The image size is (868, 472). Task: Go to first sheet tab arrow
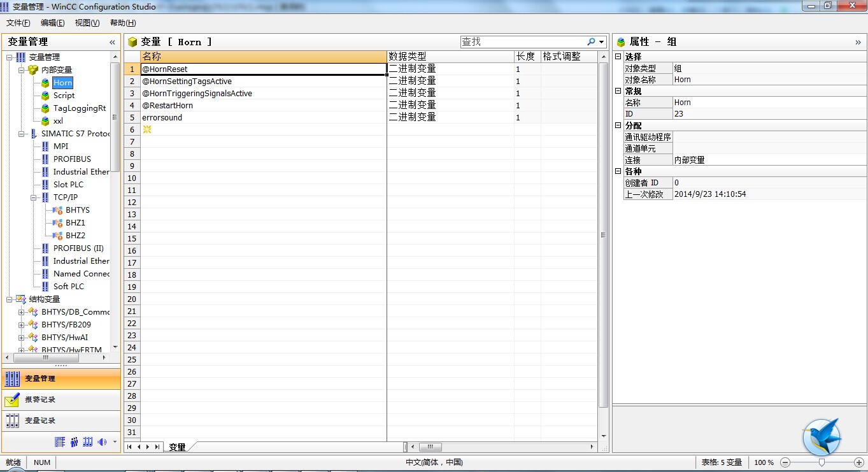point(130,447)
